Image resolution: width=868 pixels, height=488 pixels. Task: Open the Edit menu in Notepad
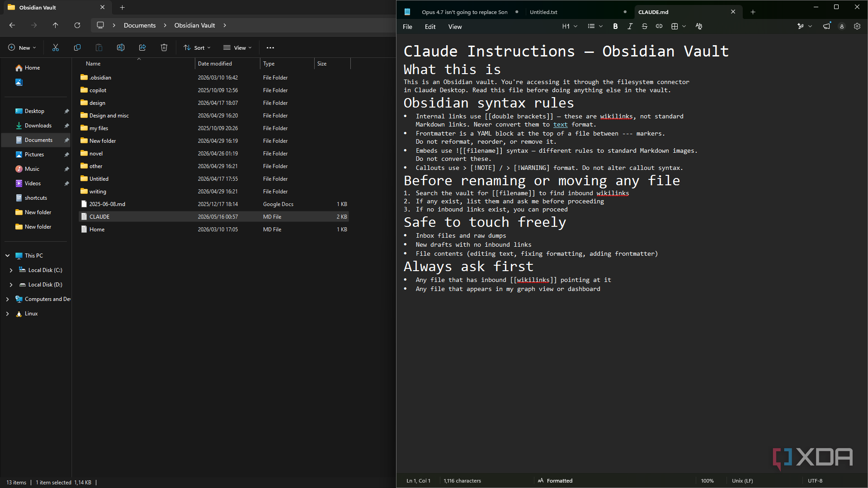click(x=430, y=27)
